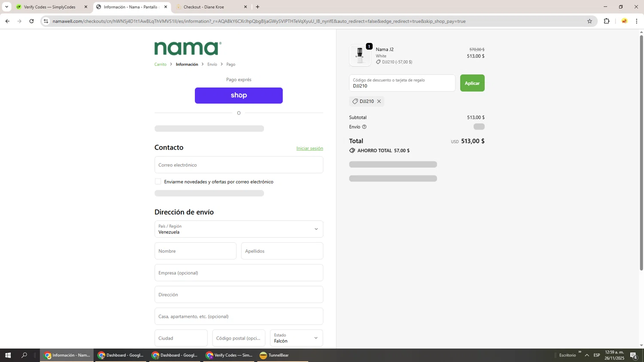Click the Dirección input field
The width and height of the screenshot is (644, 362).
pos(239,295)
